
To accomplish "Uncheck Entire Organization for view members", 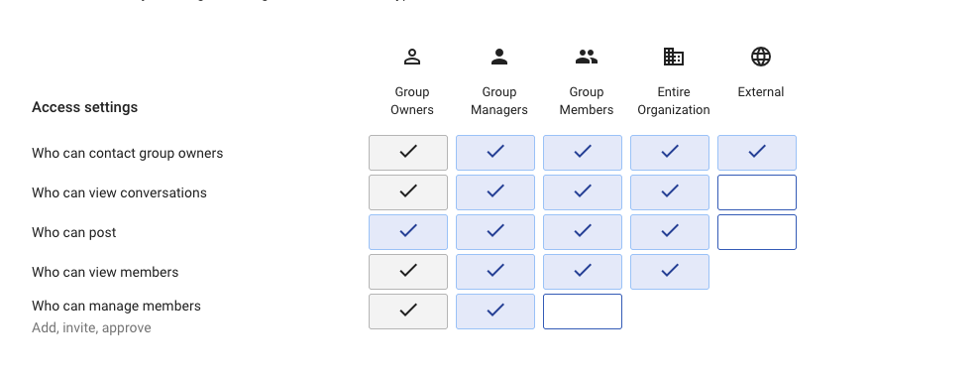I will pyautogui.click(x=670, y=272).
